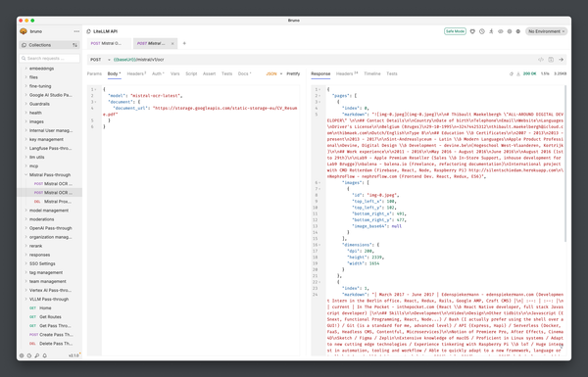Expand the fine-tuning folder
The image size is (588, 377).
pos(40,86)
